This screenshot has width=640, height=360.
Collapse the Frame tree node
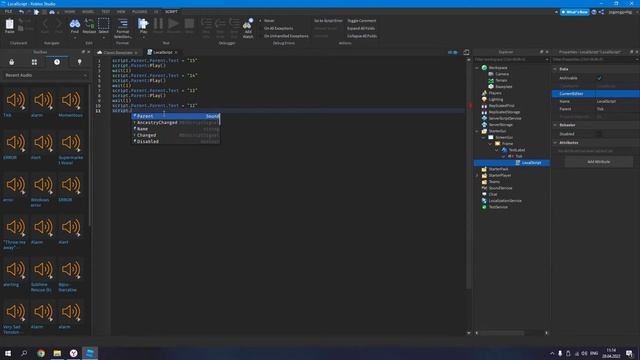[x=490, y=144]
